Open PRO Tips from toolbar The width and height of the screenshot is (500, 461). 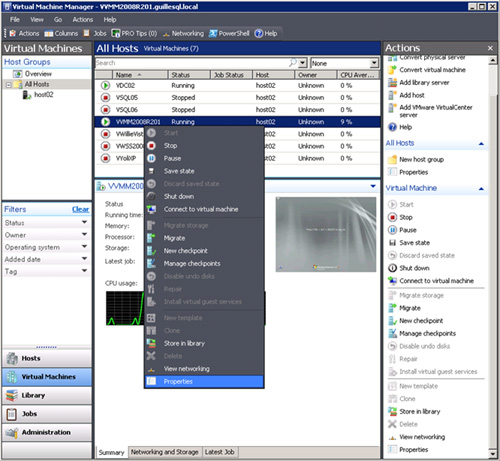pos(134,33)
